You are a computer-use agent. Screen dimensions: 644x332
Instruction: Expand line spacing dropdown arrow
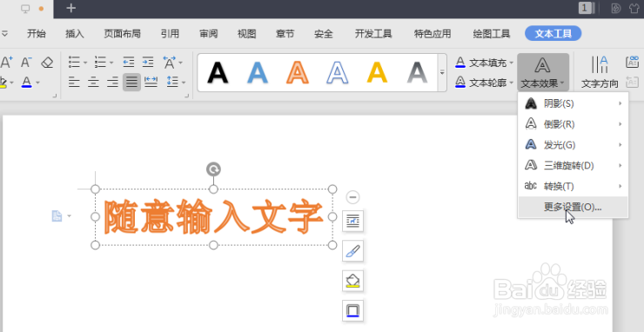pos(183,83)
